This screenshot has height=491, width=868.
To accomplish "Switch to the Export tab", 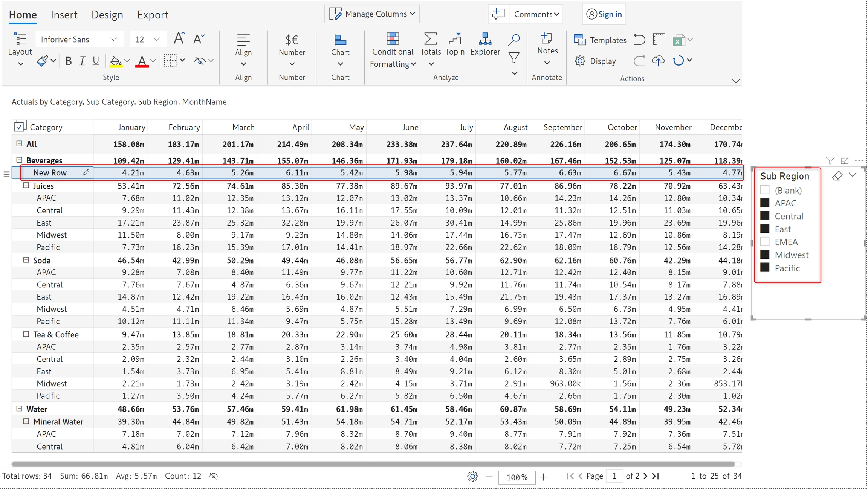I will (153, 15).
